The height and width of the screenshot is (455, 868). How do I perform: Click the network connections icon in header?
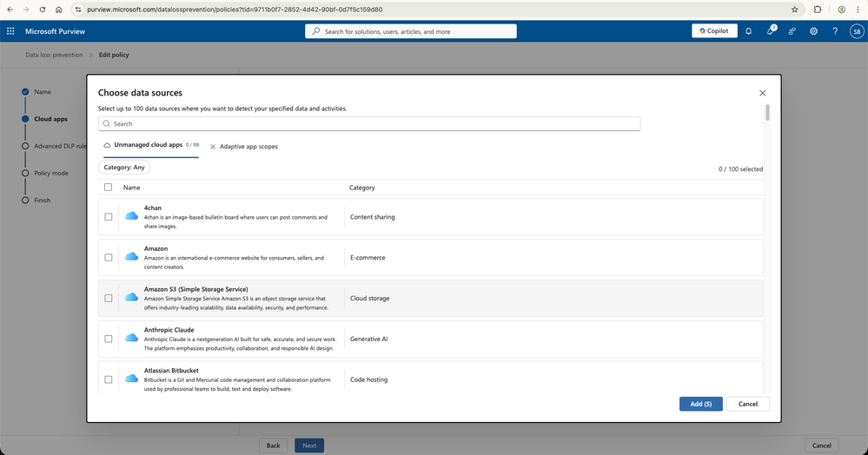pos(792,31)
